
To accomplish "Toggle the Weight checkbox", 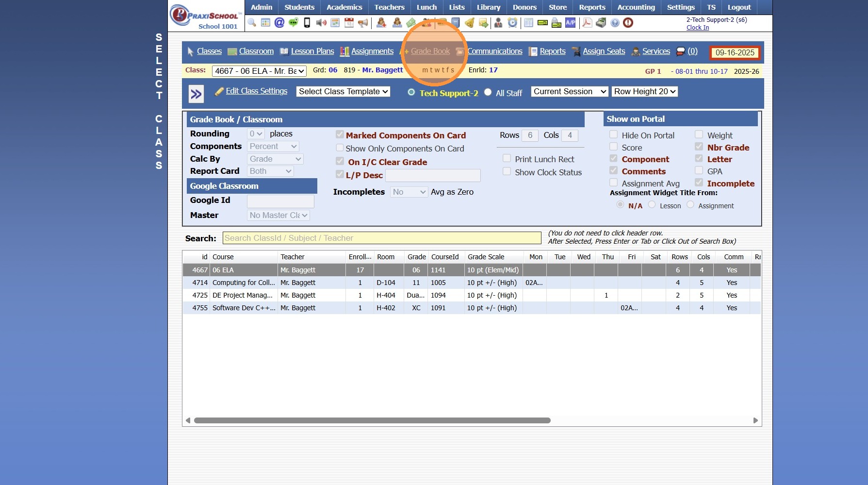I will click(699, 134).
